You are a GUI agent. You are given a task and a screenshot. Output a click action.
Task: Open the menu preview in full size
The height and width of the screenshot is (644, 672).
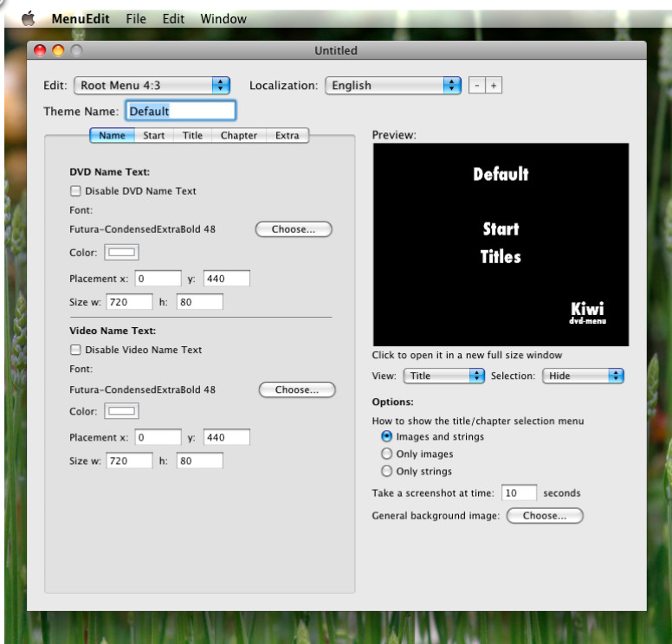coord(501,245)
